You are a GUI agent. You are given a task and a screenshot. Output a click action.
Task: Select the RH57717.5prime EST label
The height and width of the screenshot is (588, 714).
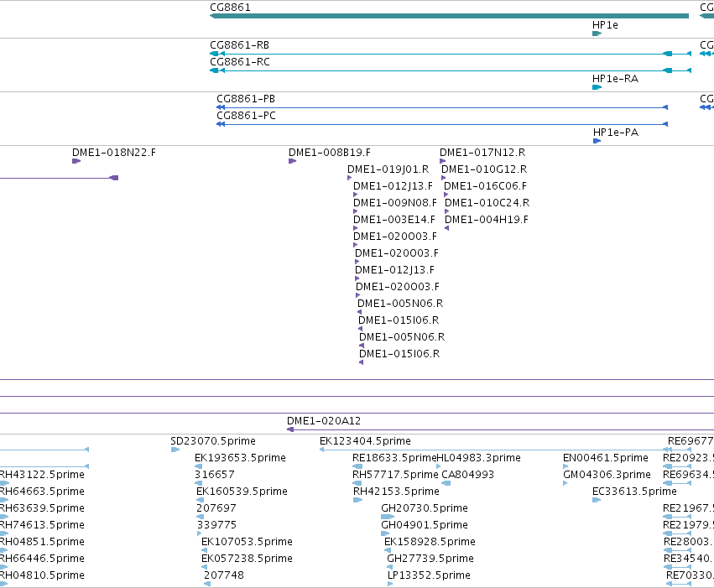pyautogui.click(x=395, y=475)
